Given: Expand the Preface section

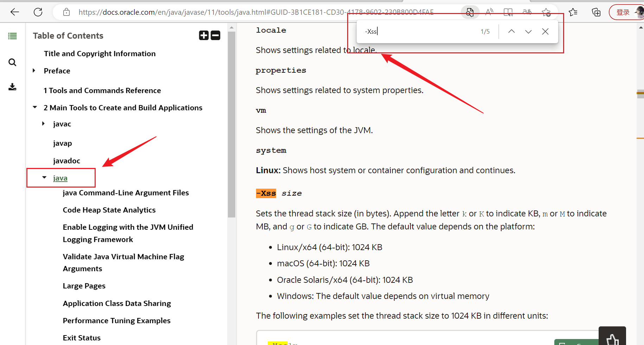Looking at the screenshot, I should [x=34, y=71].
